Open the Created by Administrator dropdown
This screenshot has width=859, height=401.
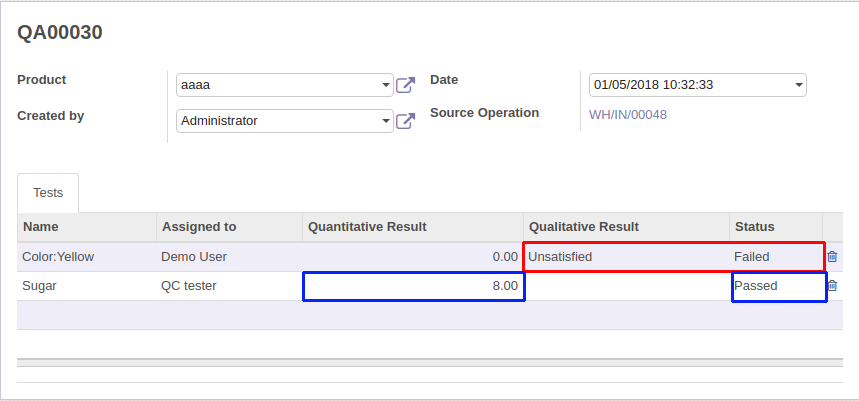386,121
